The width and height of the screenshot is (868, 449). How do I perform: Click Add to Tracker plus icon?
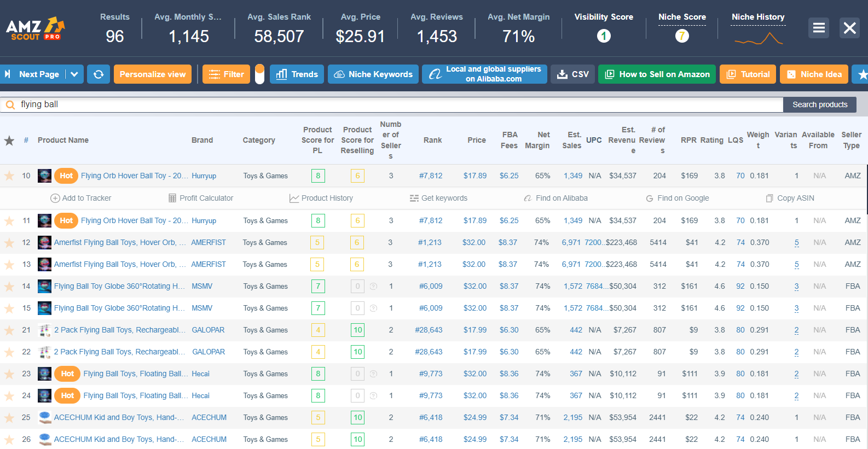coord(55,198)
